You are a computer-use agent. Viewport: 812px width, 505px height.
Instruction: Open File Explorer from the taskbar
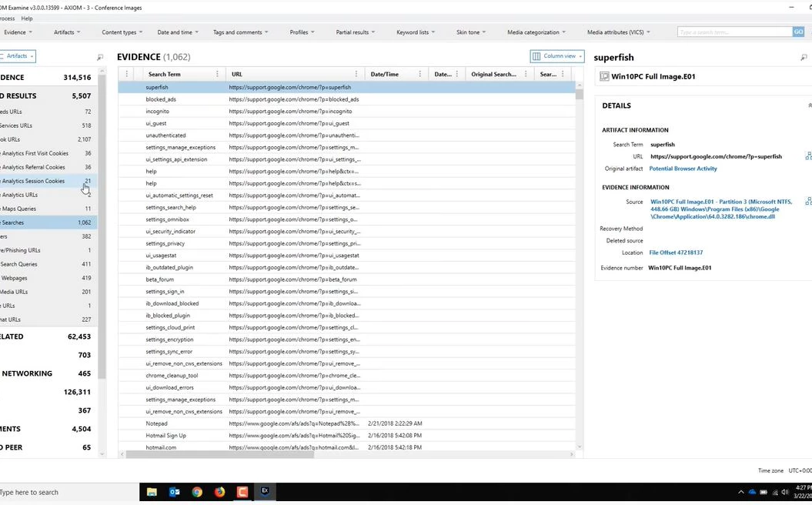(152, 491)
